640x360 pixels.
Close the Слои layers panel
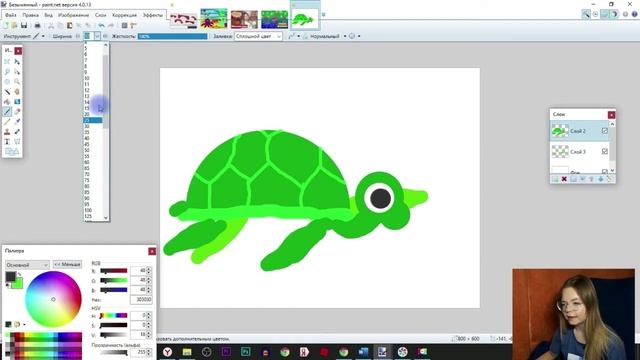pyautogui.click(x=611, y=115)
